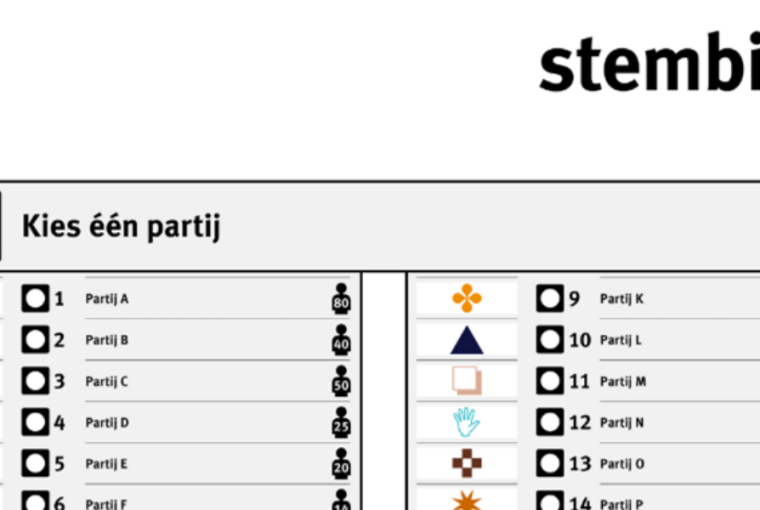Image resolution: width=760 pixels, height=510 pixels.
Task: Click the person icon labeled 40
Action: click(x=341, y=340)
